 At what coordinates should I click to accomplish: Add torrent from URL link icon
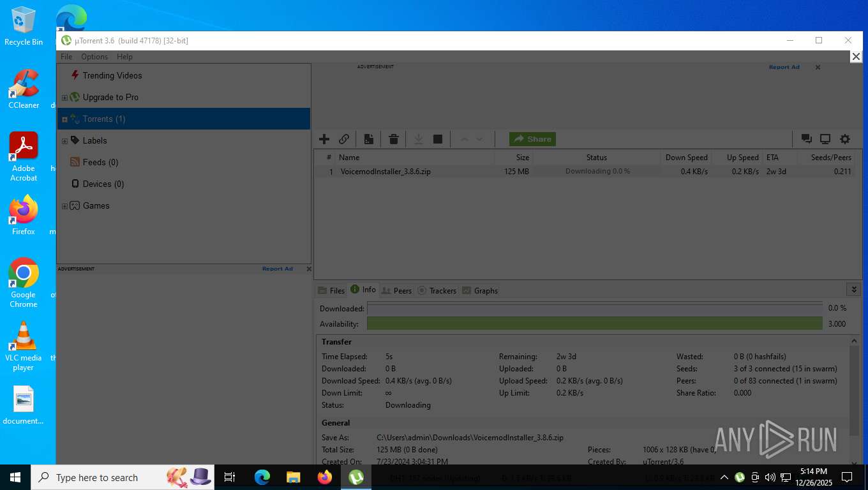tap(344, 139)
